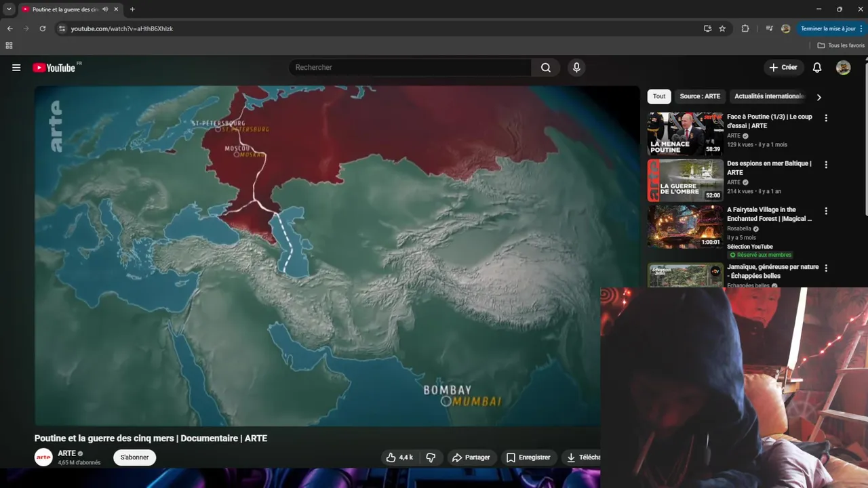Reload the current page
Viewport: 868px width, 488px height.
pyautogui.click(x=43, y=28)
